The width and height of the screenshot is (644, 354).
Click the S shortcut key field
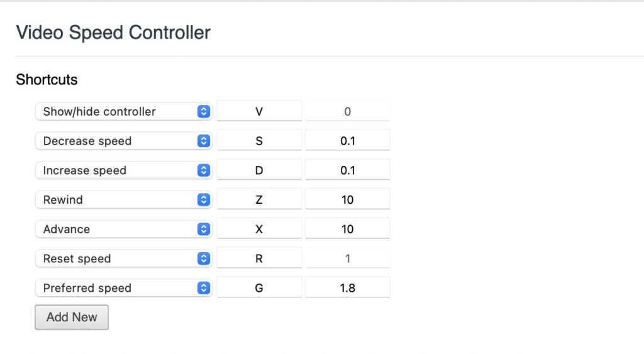click(x=259, y=141)
